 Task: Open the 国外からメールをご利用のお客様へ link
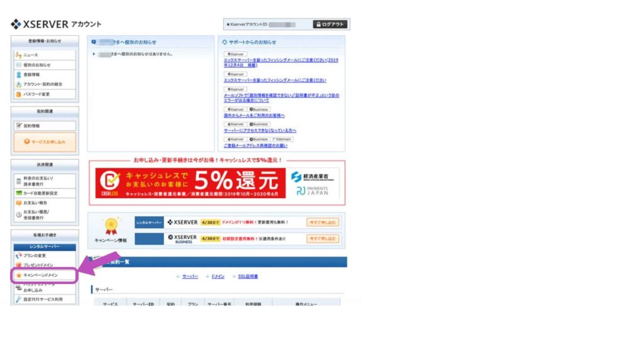(x=254, y=116)
